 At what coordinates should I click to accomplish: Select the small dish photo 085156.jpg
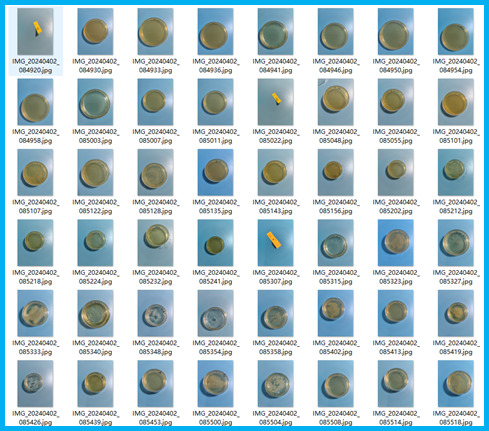[x=336, y=172]
